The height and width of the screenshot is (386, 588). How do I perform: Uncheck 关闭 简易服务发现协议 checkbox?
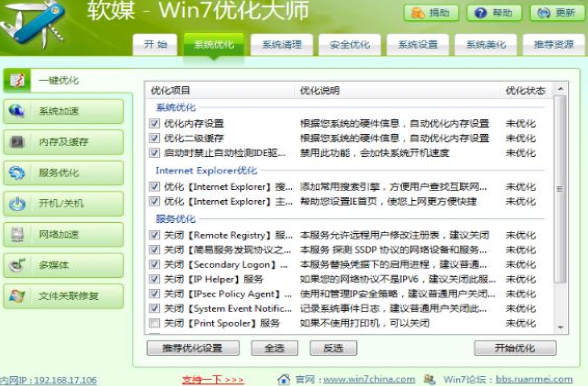click(154, 249)
